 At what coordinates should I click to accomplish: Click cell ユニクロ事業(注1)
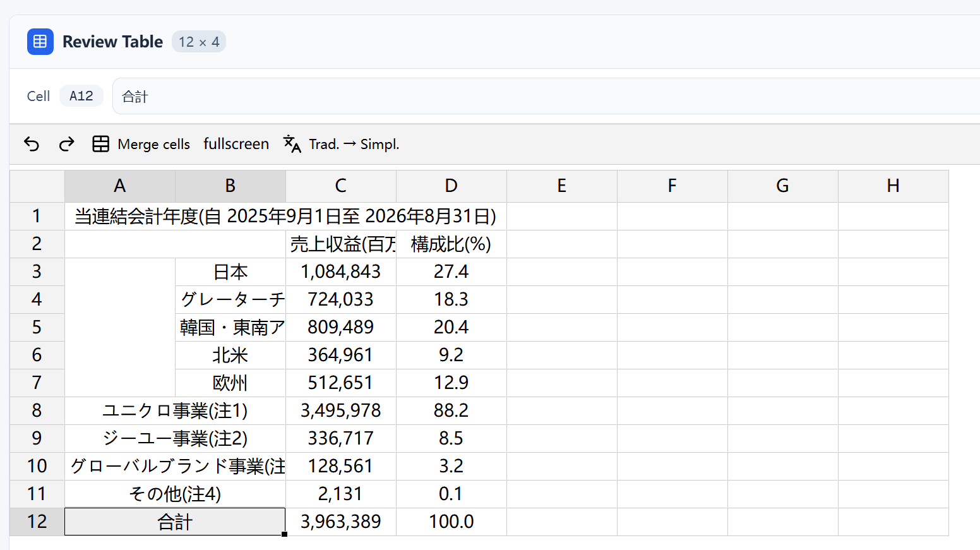[x=175, y=410]
